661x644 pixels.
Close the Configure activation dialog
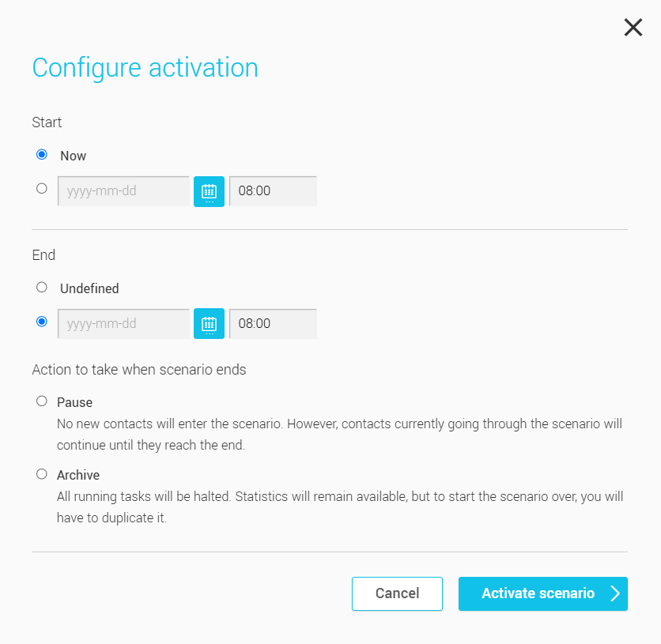click(x=633, y=27)
